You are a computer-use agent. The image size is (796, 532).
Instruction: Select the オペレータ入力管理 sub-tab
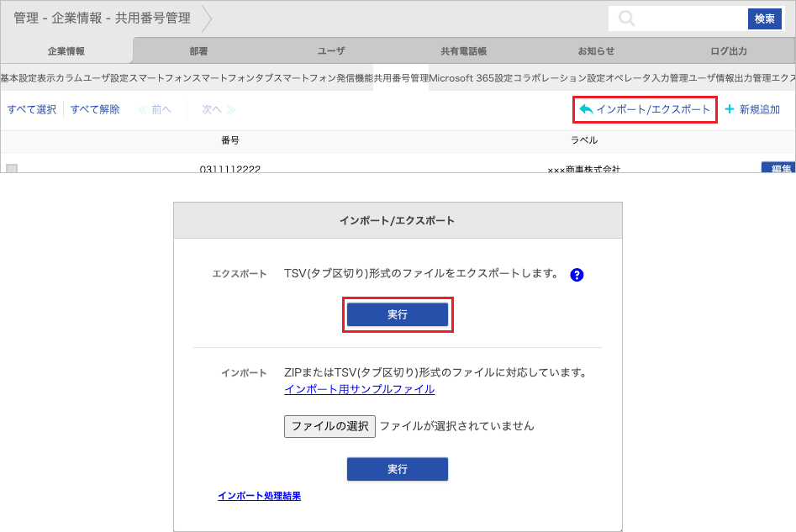click(646, 77)
